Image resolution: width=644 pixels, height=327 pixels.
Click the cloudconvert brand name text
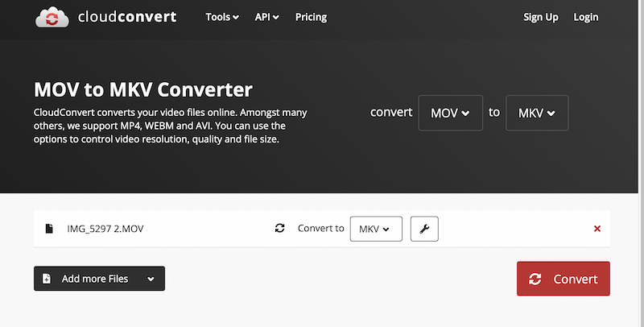point(127,17)
